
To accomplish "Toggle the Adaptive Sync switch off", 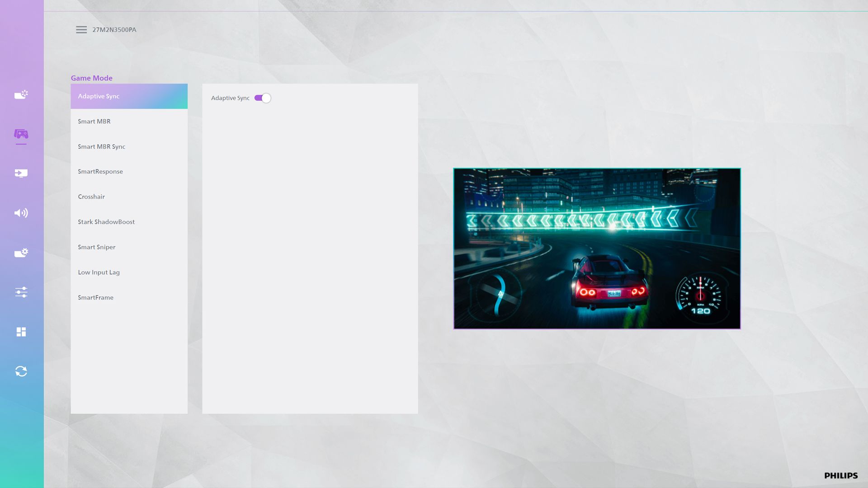I will tap(263, 98).
